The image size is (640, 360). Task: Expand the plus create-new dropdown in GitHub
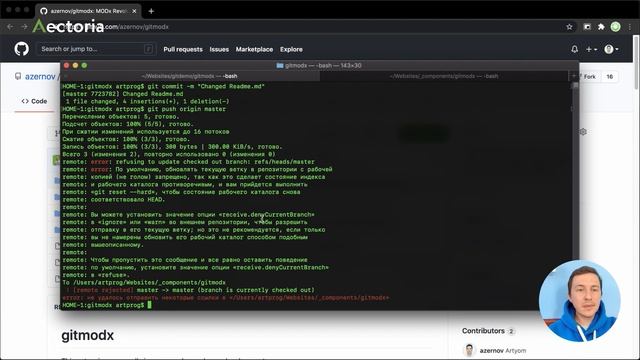coord(591,49)
